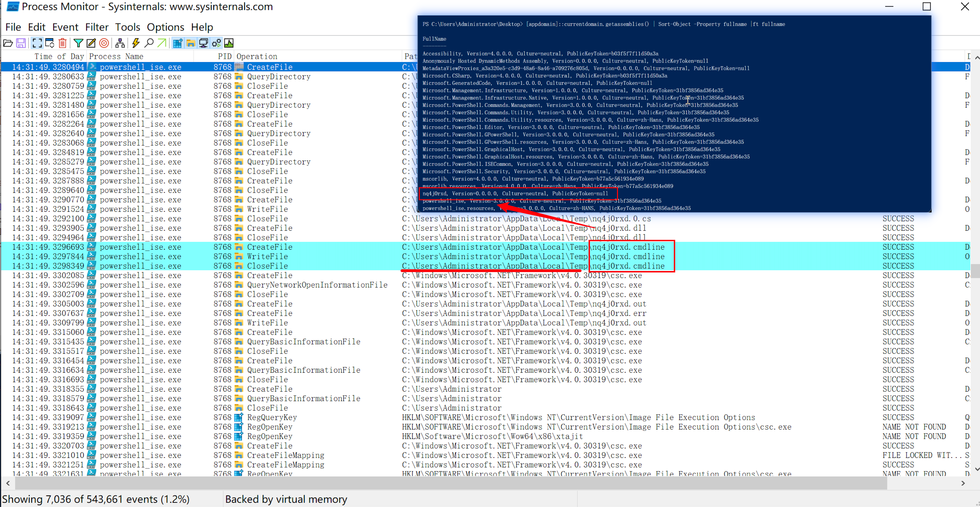Toggle Show File System Activity filter
Screen dimensions: 980x507
point(190,43)
